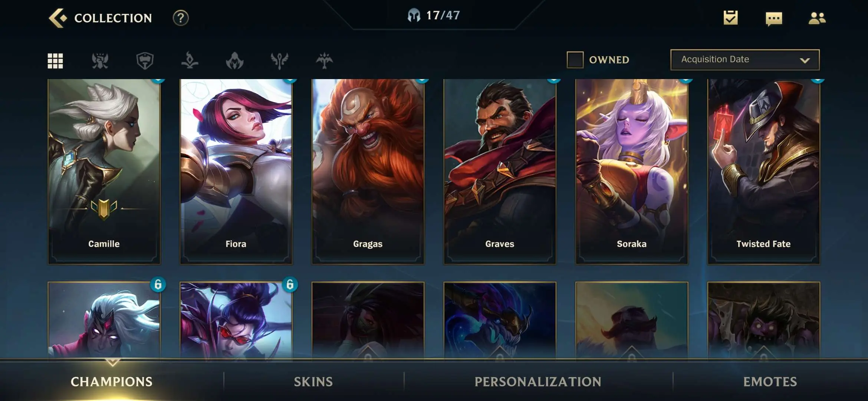This screenshot has width=868, height=401.
Task: Switch to the Personalization tab
Action: tap(538, 382)
